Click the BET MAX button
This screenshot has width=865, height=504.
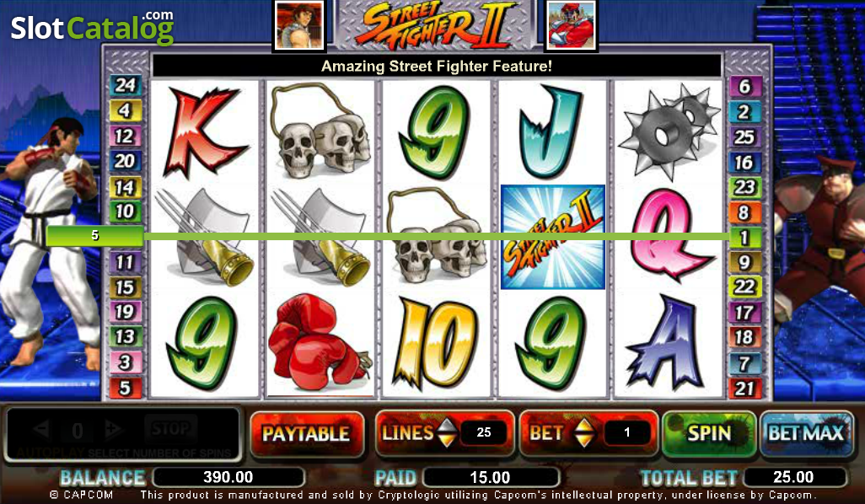[807, 434]
